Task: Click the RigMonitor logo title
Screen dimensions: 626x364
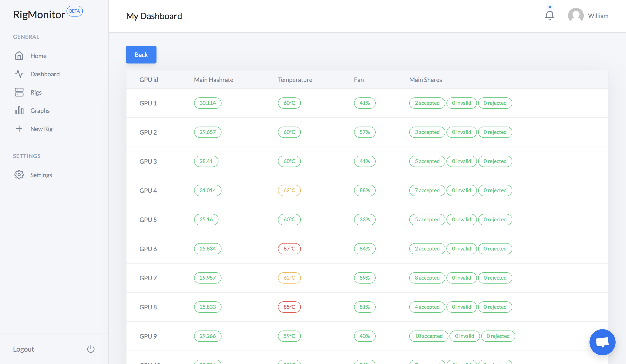Action: [39, 15]
